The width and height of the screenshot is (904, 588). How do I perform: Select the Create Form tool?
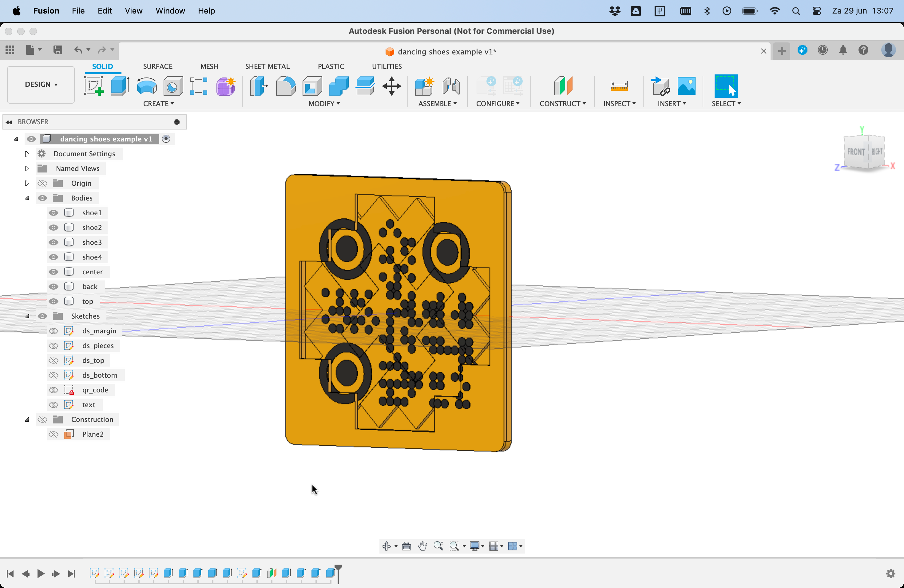pos(226,86)
